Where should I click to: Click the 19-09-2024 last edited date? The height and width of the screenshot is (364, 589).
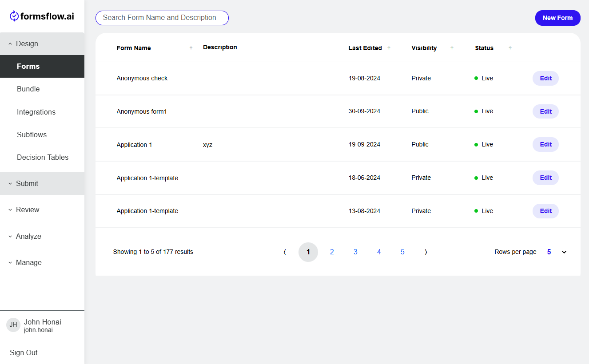364,144
